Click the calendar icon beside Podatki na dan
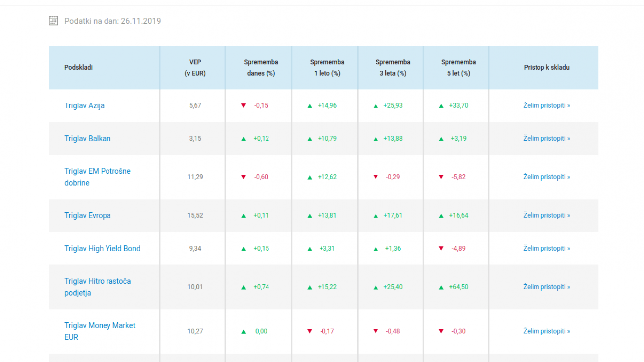Screen dimensions: 644x362 coord(54,21)
